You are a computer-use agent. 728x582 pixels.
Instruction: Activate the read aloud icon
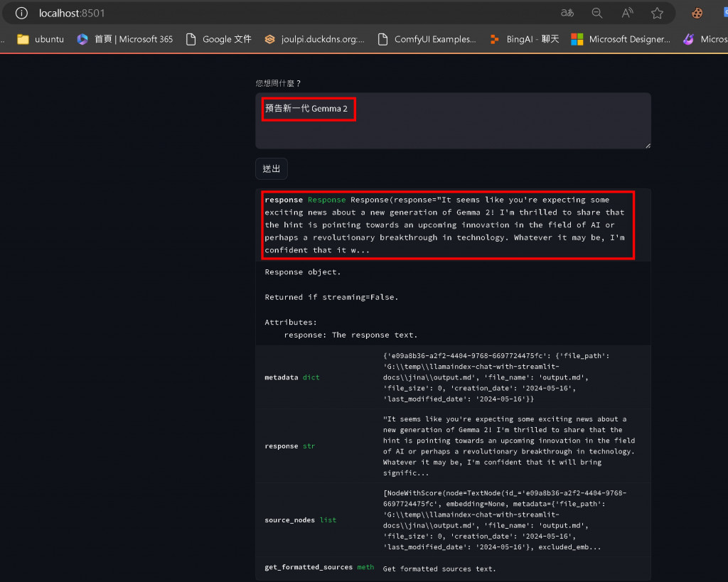627,13
